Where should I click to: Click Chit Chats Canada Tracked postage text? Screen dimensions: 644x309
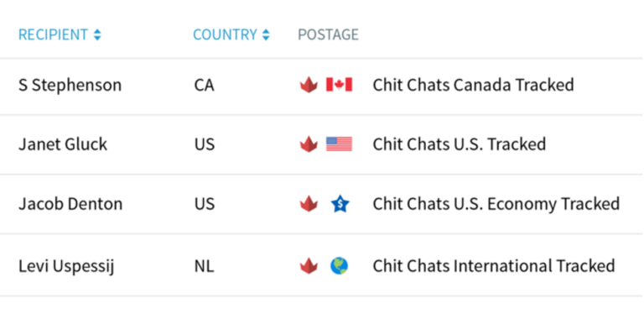(x=473, y=85)
